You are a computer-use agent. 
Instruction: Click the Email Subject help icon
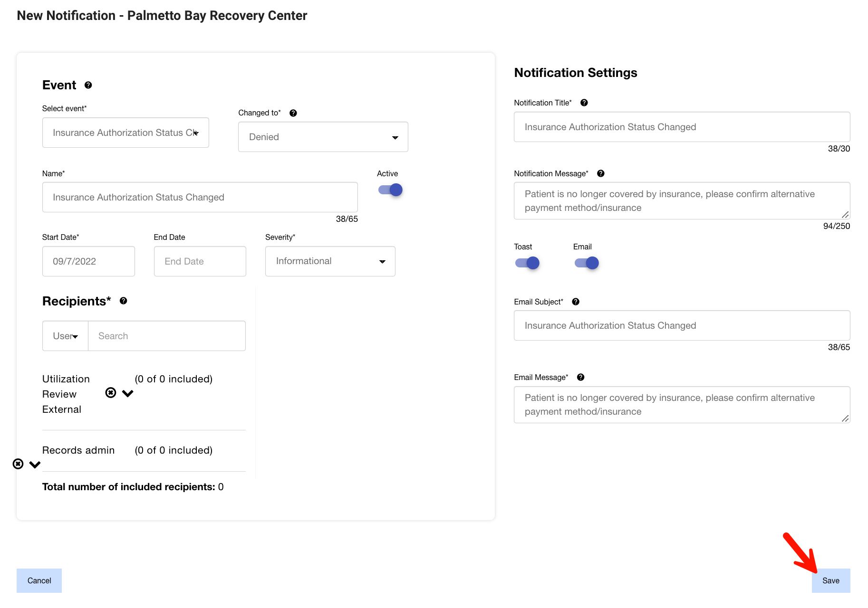point(575,302)
